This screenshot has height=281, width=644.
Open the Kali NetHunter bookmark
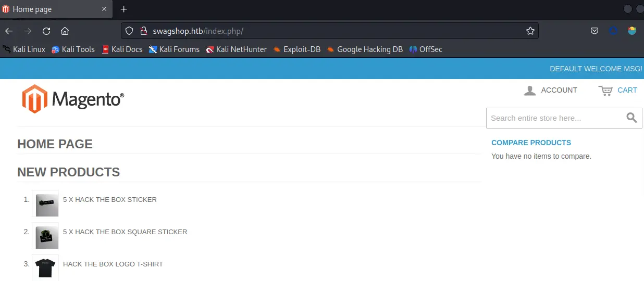pyautogui.click(x=236, y=49)
